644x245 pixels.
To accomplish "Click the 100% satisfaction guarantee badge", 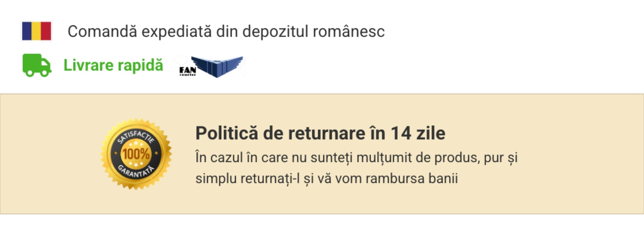I will tap(136, 154).
